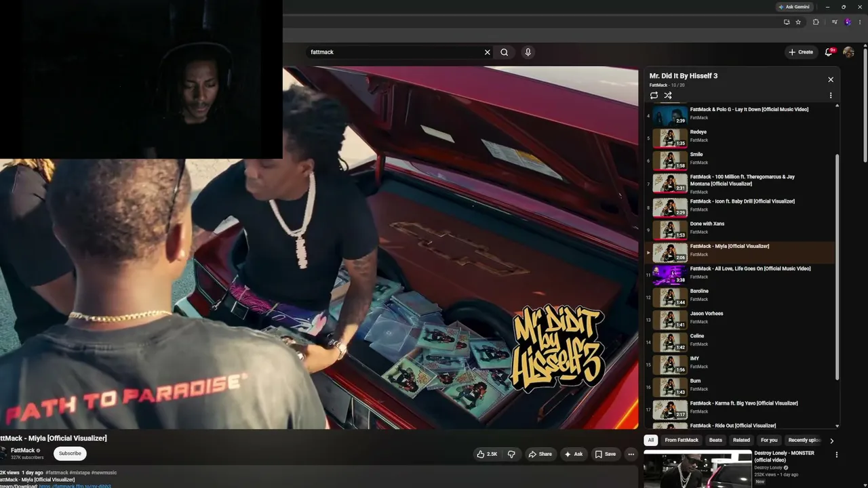
Task: Clear the fattmack search query
Action: click(x=487, y=52)
